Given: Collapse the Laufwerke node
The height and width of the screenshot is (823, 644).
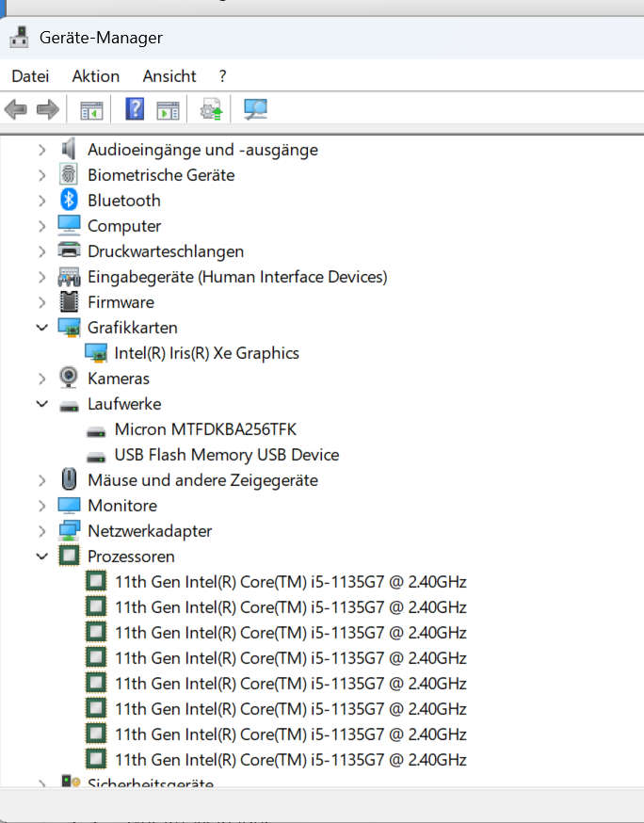Looking at the screenshot, I should (x=42, y=404).
